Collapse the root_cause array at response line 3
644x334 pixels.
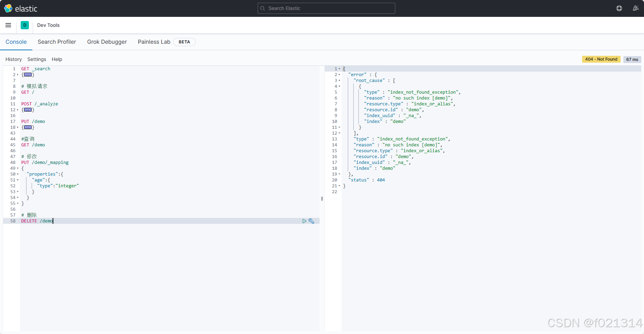(x=339, y=81)
